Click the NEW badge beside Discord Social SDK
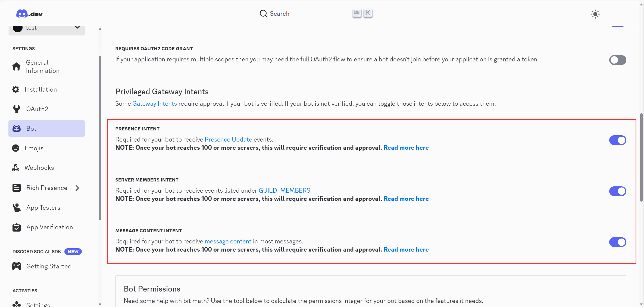The image size is (644, 307). (73, 252)
